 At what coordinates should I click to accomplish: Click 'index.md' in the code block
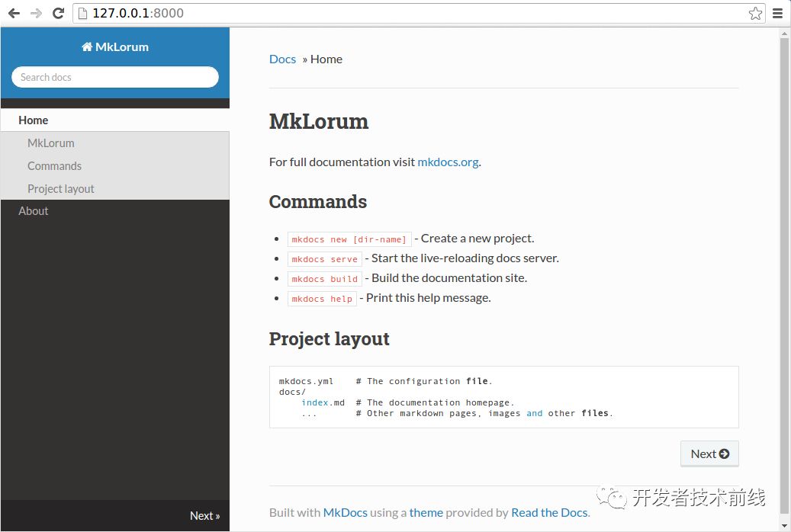323,402
